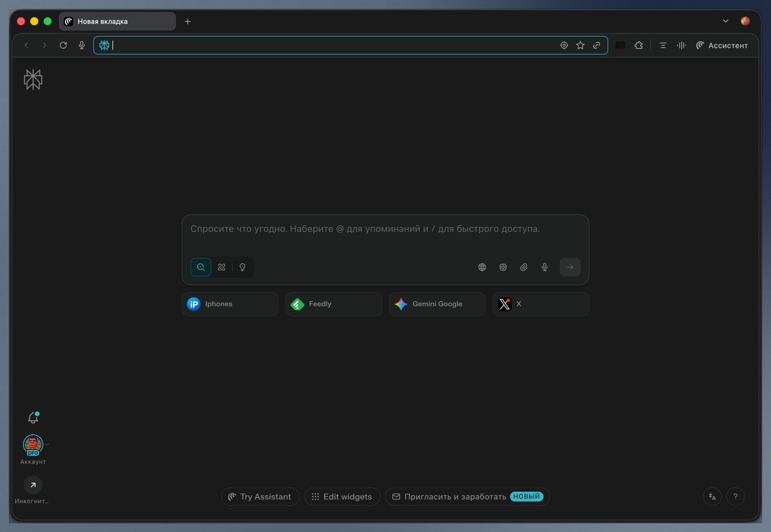The height and width of the screenshot is (532, 771).
Task: Click the Perplexity logo in the sidebar
Action: 33,80
